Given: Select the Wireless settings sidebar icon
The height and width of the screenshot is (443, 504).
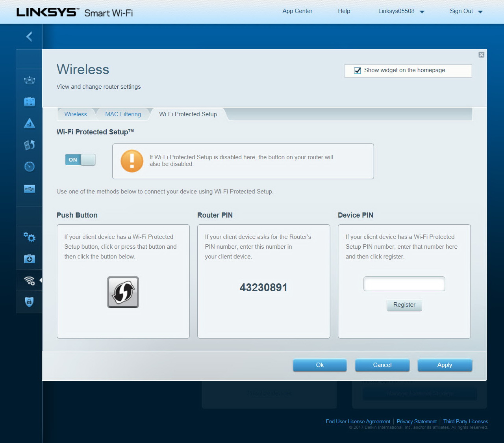Looking at the screenshot, I should click(30, 281).
